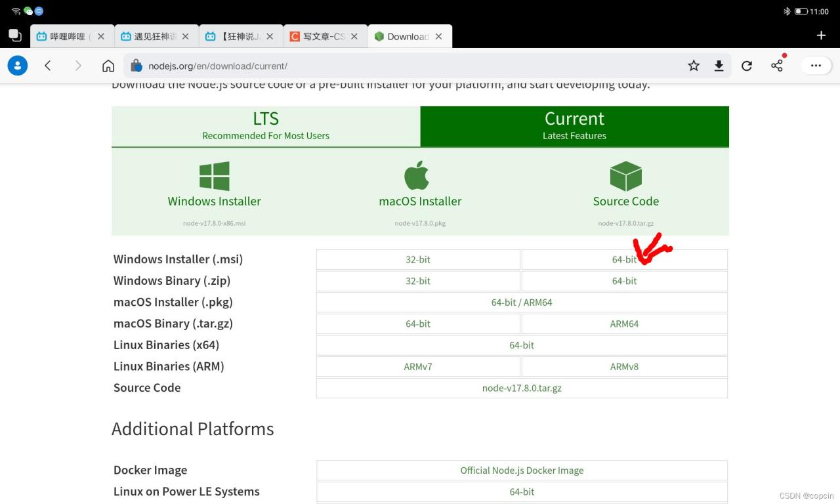Tap the battery indicator icon
The height and width of the screenshot is (504, 840).
coord(801,12)
